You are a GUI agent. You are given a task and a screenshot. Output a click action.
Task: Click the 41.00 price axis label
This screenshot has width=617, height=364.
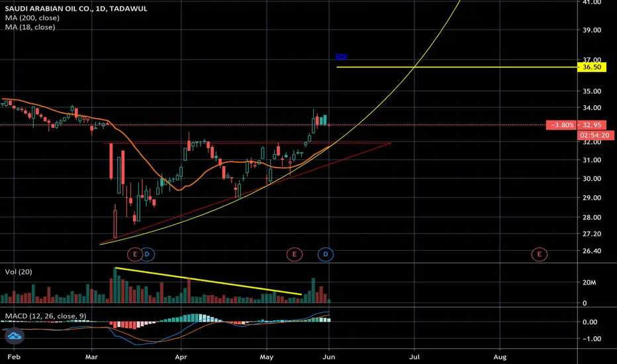(592, 3)
